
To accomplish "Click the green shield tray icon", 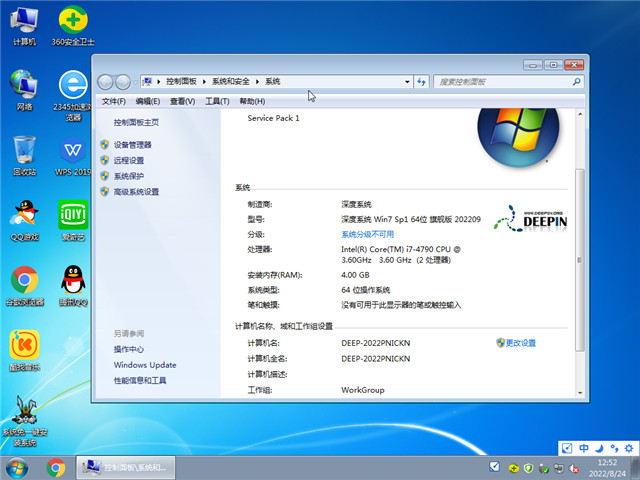I will [529, 468].
